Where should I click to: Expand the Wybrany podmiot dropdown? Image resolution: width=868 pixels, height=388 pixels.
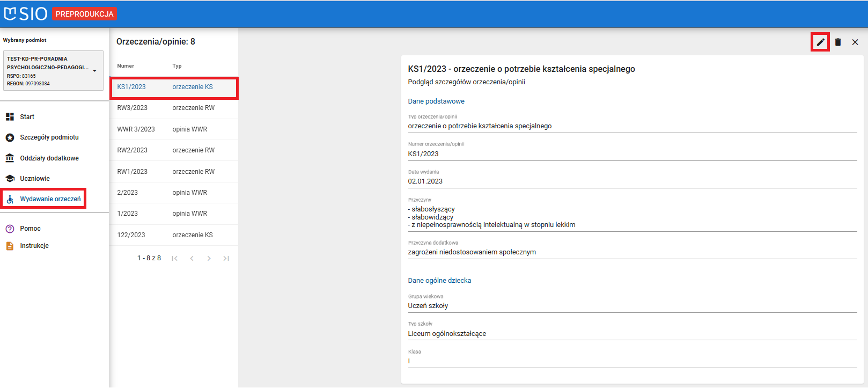[x=95, y=71]
